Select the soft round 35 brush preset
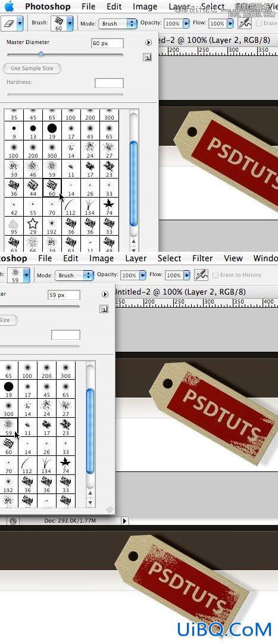278x644 pixels. pyautogui.click(x=14, y=115)
